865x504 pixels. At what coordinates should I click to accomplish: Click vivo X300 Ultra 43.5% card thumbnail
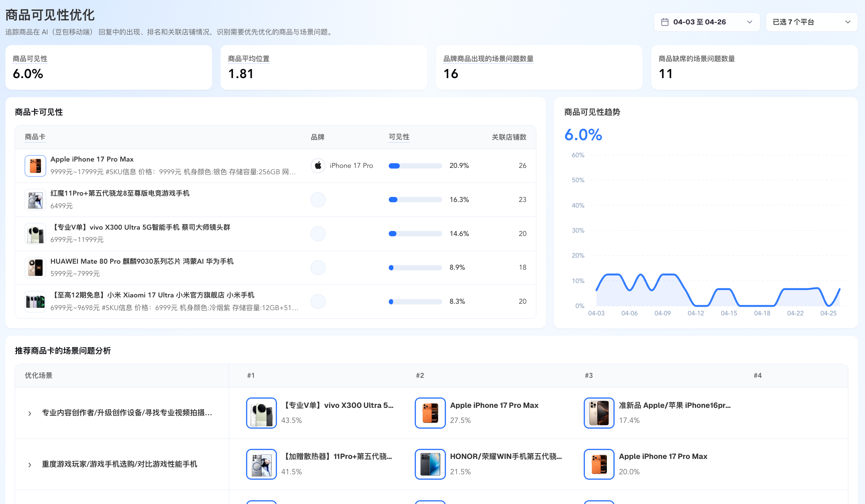[x=261, y=413]
